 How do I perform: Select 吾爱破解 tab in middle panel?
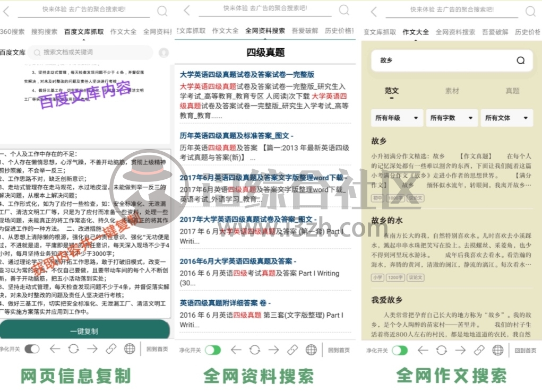[305, 31]
